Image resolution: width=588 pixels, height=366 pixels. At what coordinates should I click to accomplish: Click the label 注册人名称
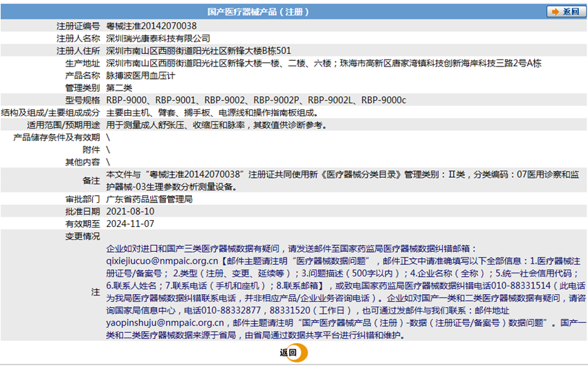click(x=78, y=38)
